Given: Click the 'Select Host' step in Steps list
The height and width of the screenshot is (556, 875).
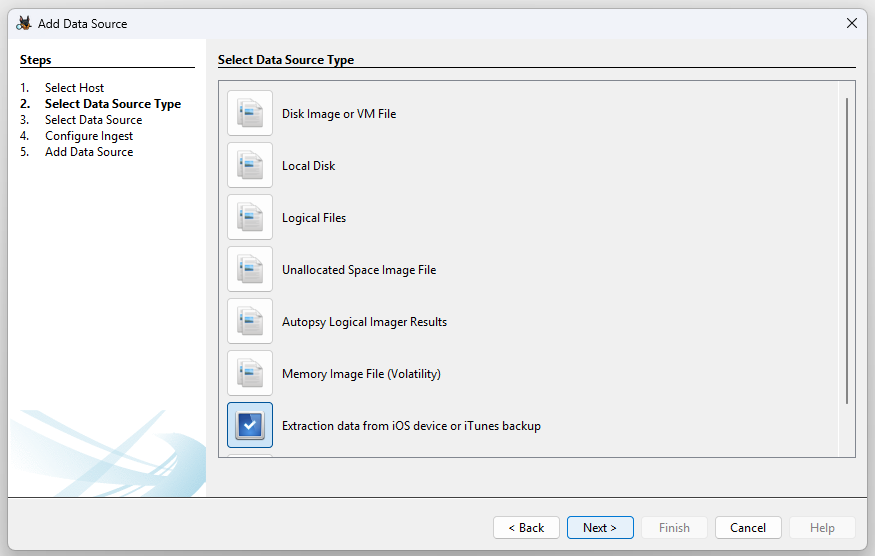Looking at the screenshot, I should [74, 88].
